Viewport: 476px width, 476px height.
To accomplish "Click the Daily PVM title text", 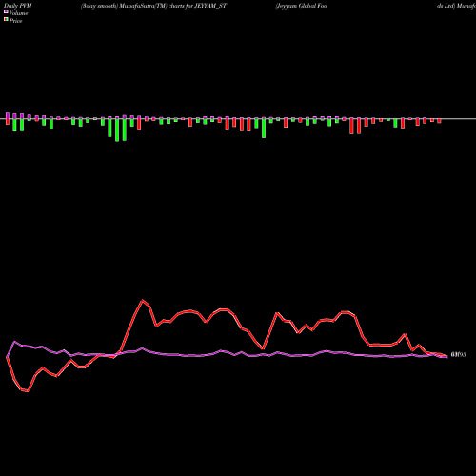I will click(x=18, y=6).
